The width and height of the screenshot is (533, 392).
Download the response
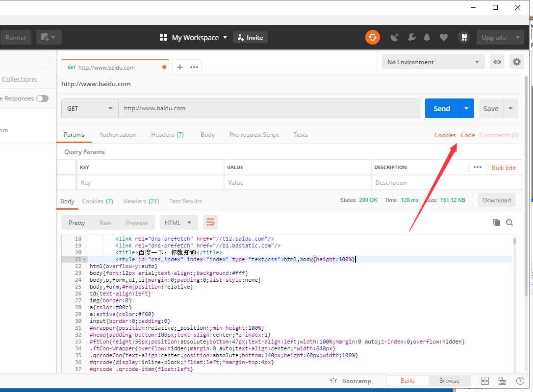[x=497, y=200]
